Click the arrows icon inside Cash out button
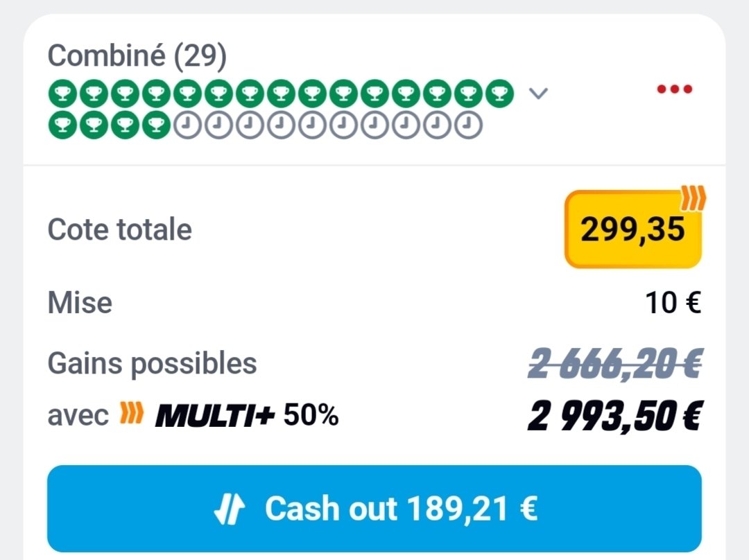This screenshot has height=560, width=749. [x=229, y=509]
